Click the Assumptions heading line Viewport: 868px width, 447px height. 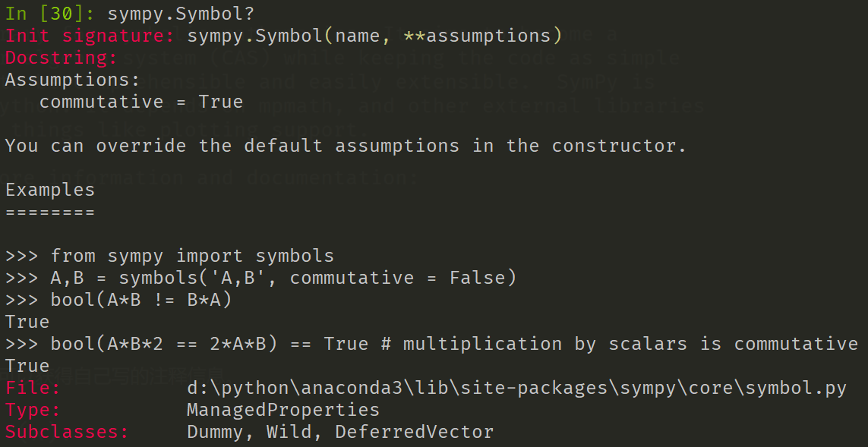73,80
